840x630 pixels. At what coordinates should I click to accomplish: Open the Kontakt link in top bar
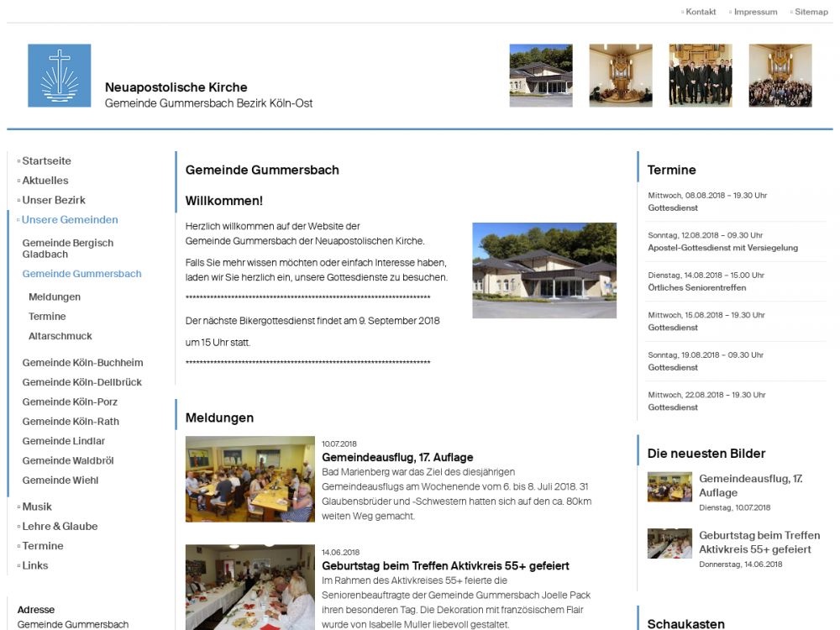click(x=701, y=12)
